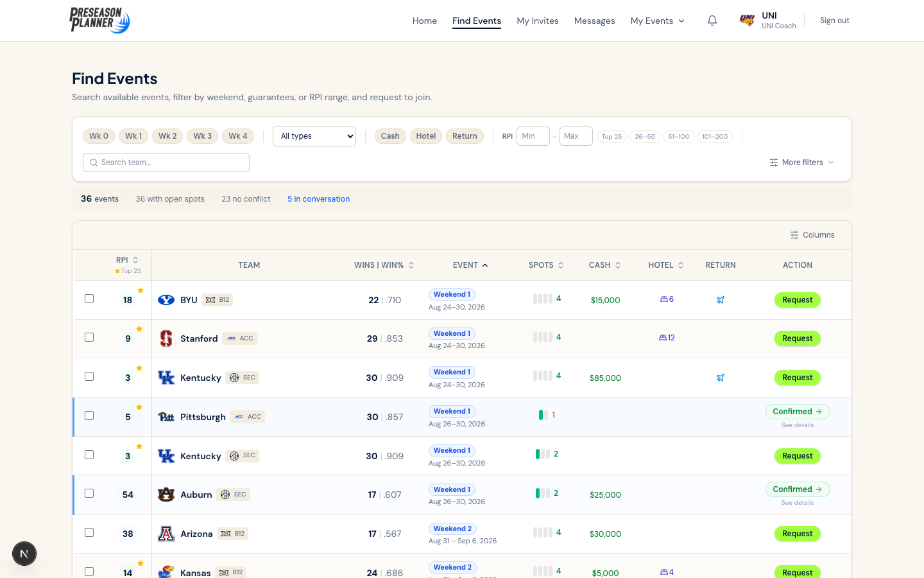Screen dimensions: 924x578
Task: Click the N avatar badge in corner
Action: [24, 554]
